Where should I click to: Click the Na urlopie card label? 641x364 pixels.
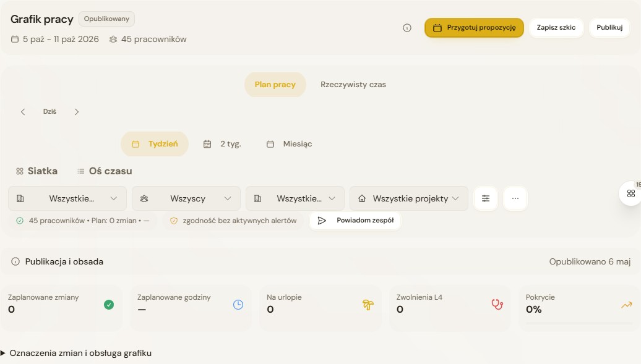284,297
